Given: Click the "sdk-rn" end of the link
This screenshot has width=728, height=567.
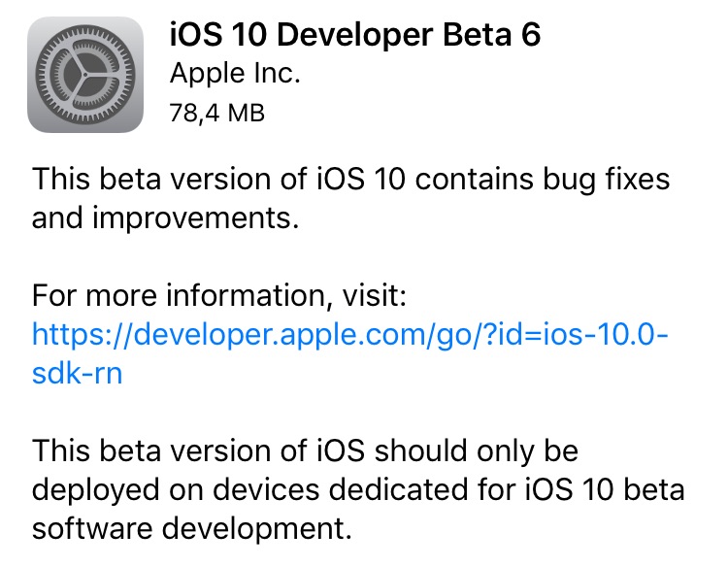Looking at the screenshot, I should tap(78, 373).
